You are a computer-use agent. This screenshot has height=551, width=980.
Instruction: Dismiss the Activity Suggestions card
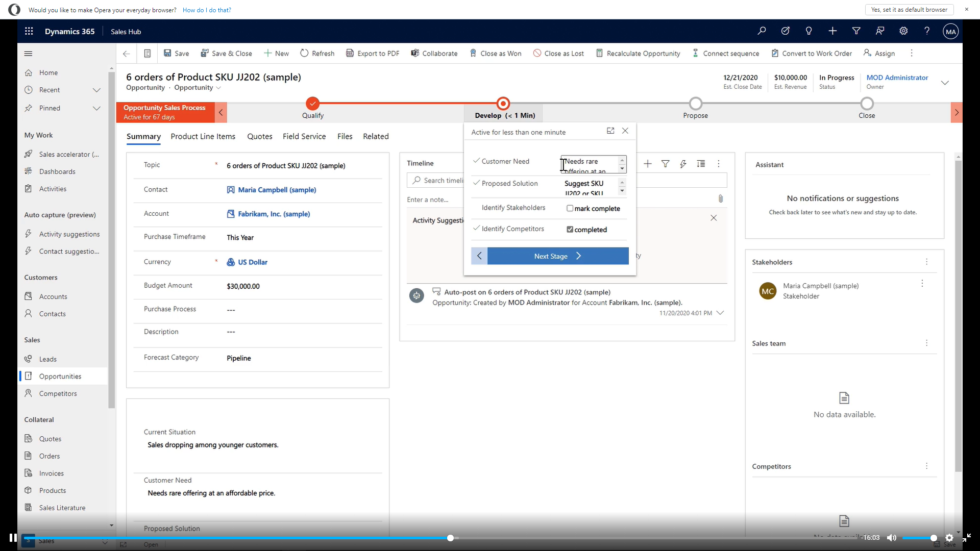[714, 218]
